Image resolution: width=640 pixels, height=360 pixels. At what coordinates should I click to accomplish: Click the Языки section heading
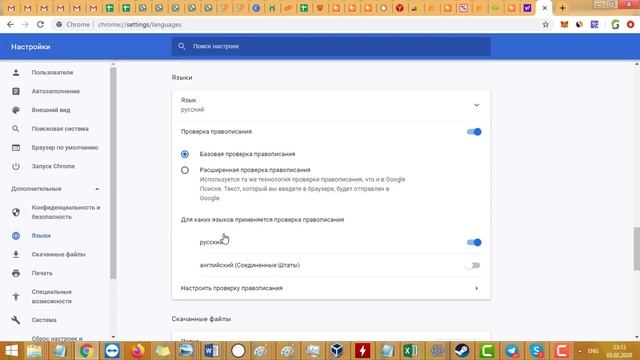182,78
